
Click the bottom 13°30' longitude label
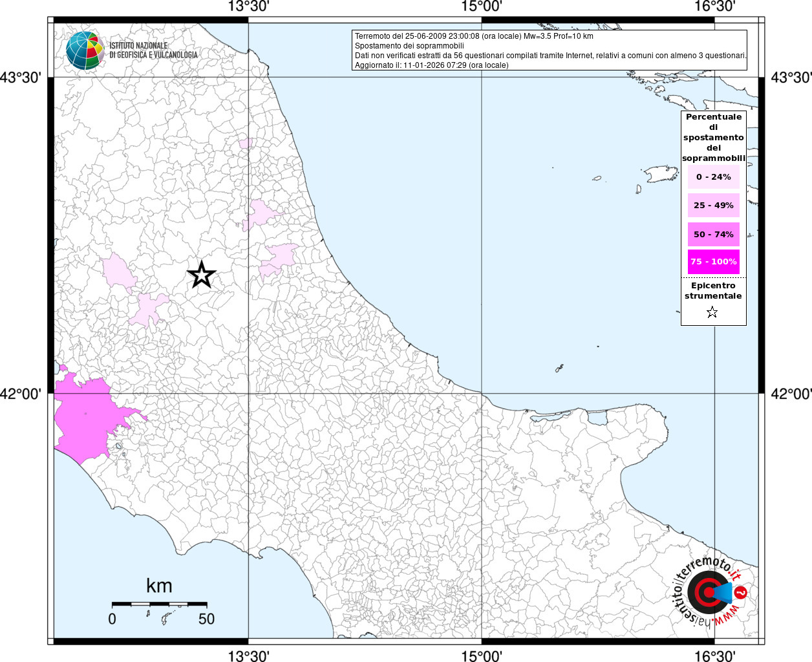pos(248,656)
